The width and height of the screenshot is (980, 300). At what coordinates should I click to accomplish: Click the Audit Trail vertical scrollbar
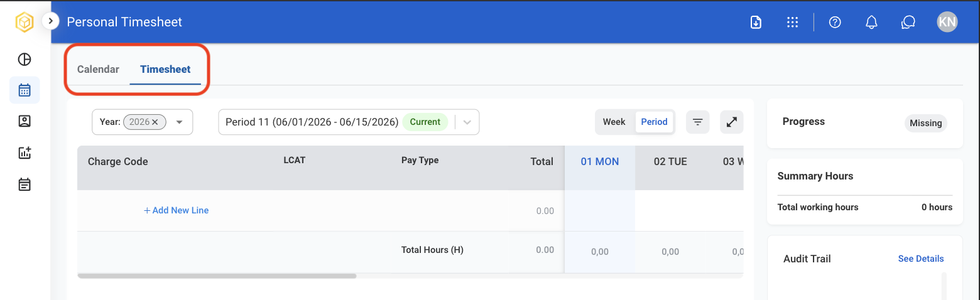pyautogui.click(x=944, y=286)
